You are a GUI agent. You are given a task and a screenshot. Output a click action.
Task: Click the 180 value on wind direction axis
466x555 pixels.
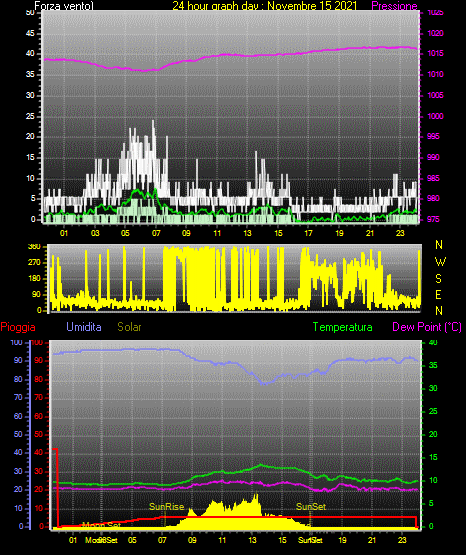(x=34, y=279)
